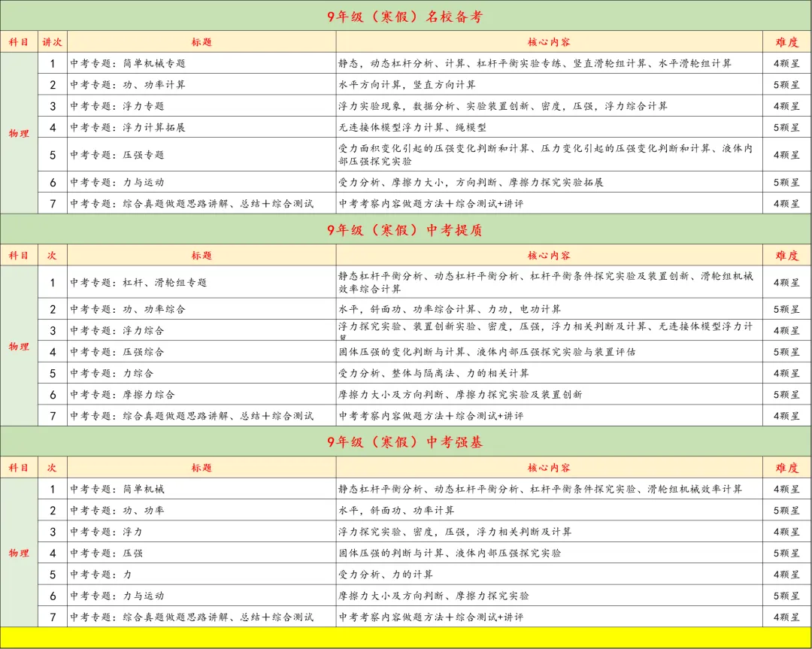Select the '讲次' column header
Image resolution: width=812 pixels, height=649 pixels.
point(53,42)
